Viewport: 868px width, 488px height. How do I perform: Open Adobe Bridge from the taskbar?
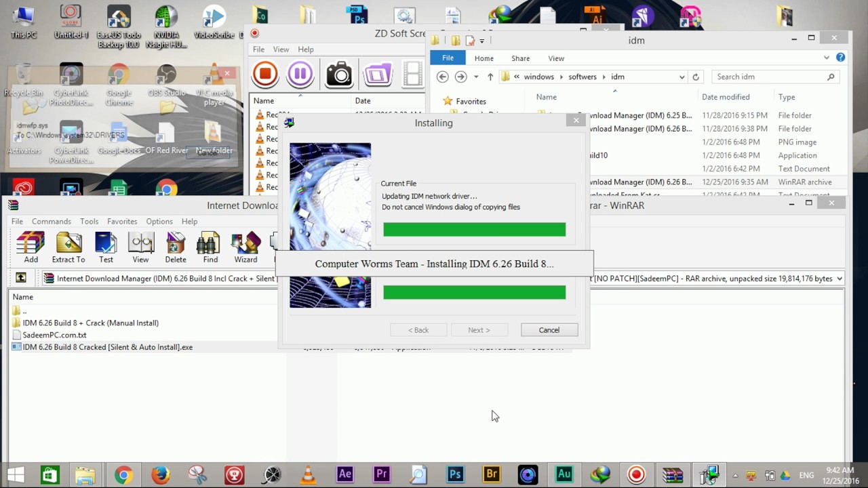tap(492, 474)
